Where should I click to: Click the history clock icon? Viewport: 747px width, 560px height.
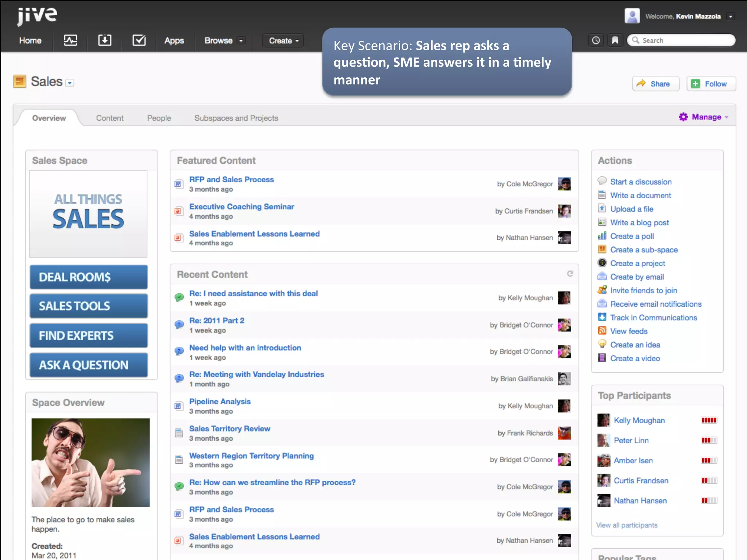(596, 40)
